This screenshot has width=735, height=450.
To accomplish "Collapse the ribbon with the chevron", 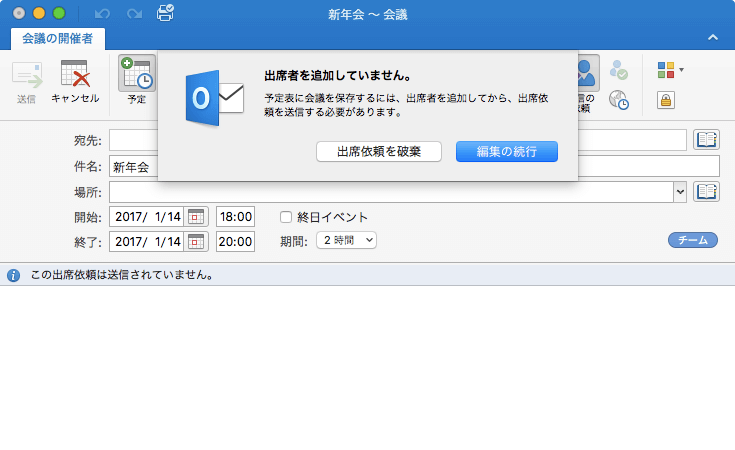I will [712, 38].
